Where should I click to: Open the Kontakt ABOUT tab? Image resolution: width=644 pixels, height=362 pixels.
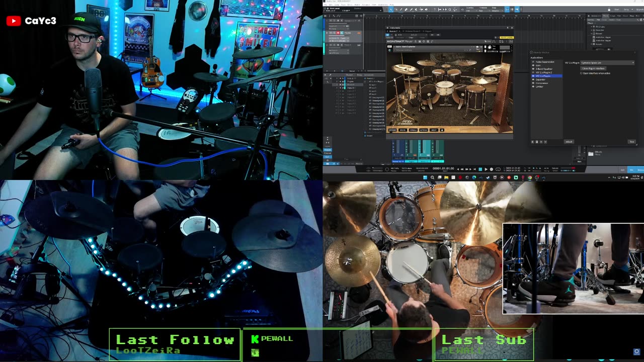coord(434,130)
